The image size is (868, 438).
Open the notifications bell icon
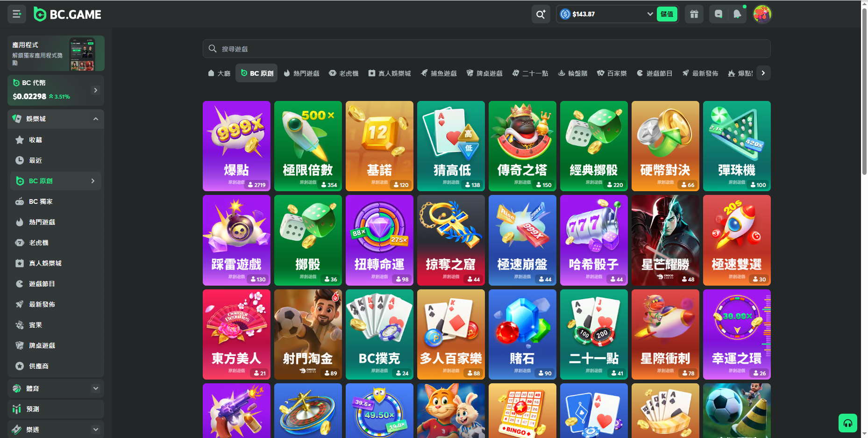coord(737,14)
